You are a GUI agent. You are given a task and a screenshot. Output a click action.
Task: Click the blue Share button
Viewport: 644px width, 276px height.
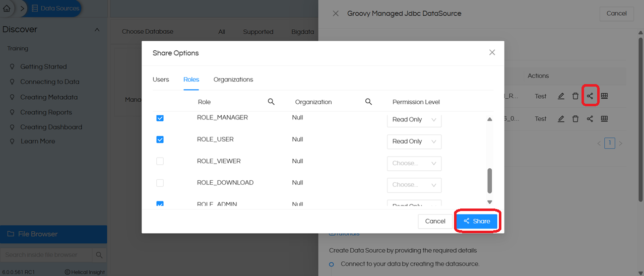pyautogui.click(x=477, y=221)
